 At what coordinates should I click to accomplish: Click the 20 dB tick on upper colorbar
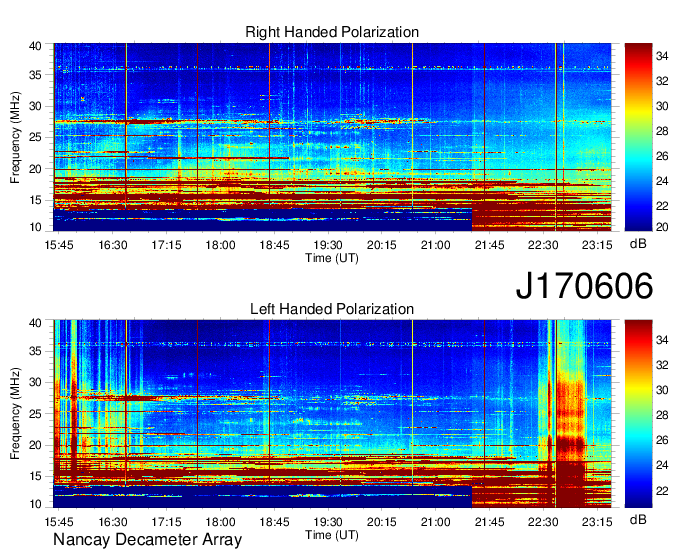[x=662, y=227]
